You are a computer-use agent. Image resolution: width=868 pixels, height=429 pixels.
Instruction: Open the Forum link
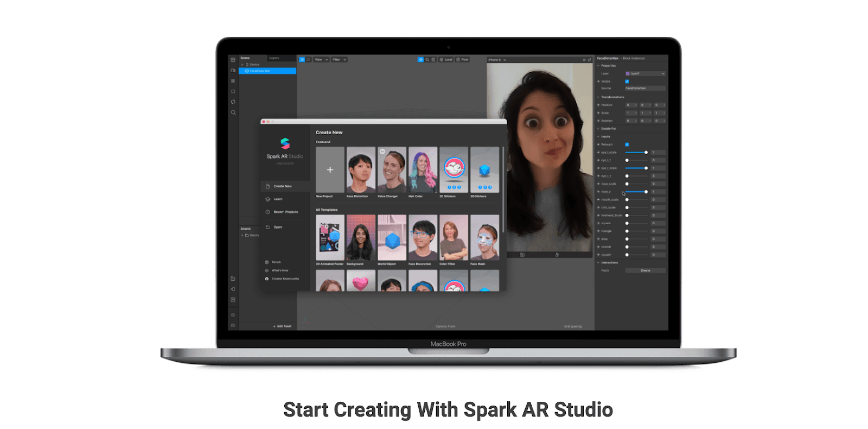click(276, 262)
